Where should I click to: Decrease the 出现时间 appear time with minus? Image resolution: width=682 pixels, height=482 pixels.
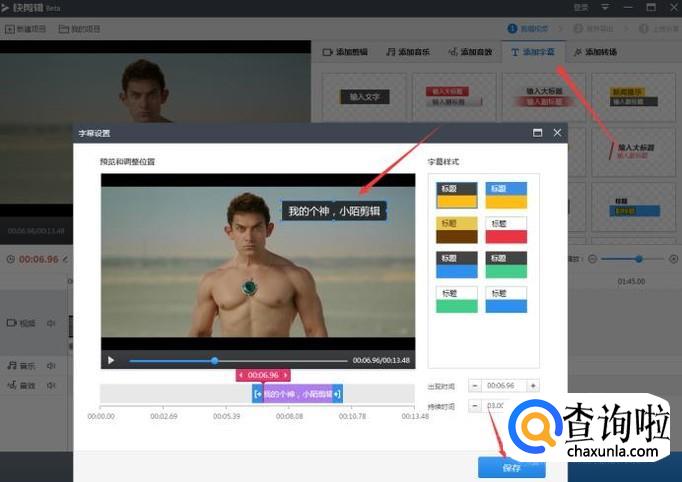(x=474, y=385)
